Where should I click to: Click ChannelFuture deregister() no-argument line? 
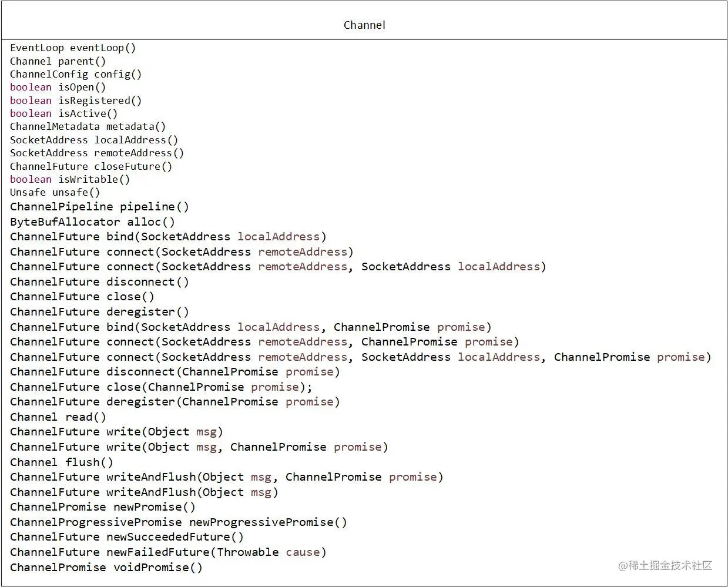100,312
